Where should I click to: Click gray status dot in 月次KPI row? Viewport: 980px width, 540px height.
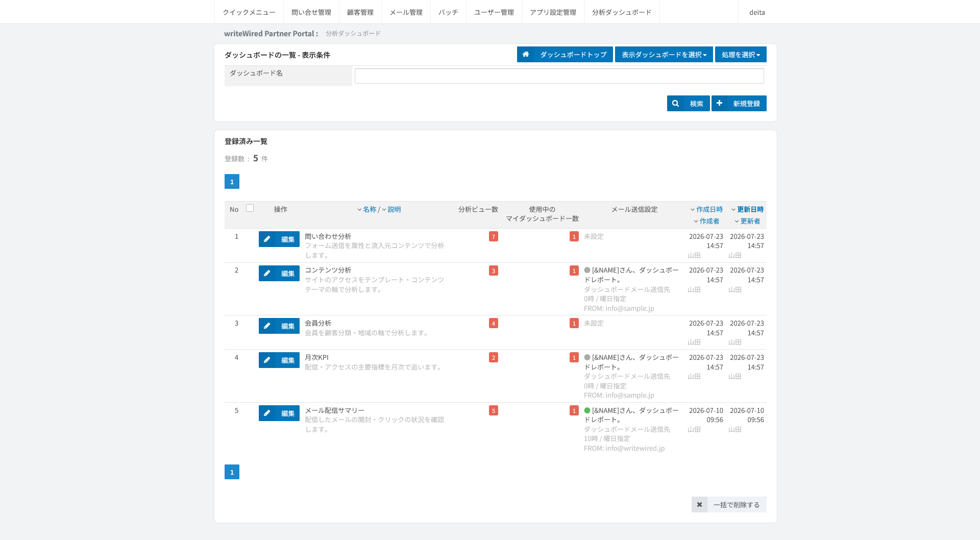tap(587, 357)
